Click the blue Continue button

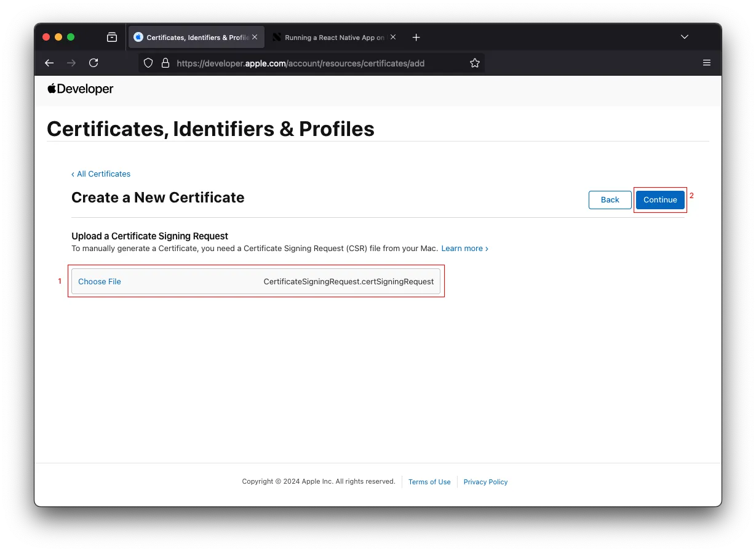(x=660, y=200)
